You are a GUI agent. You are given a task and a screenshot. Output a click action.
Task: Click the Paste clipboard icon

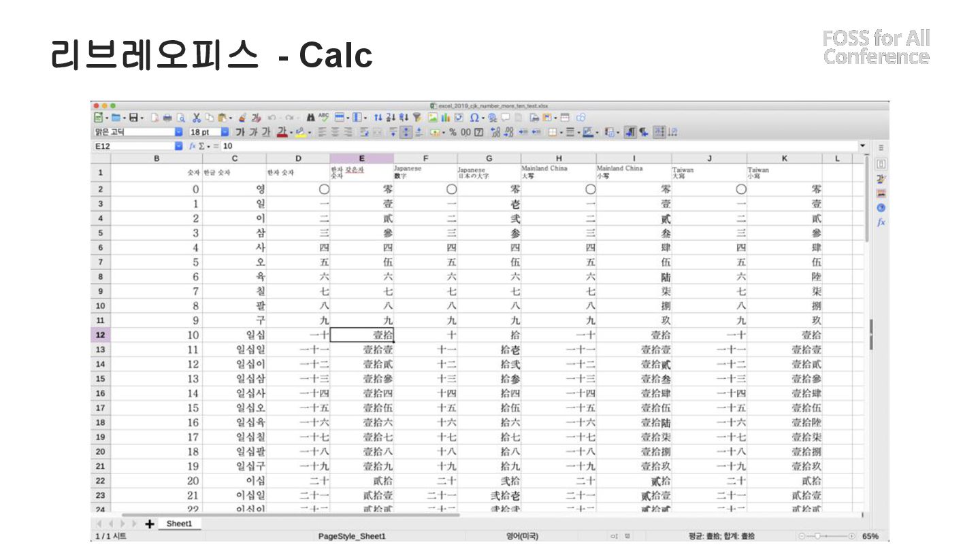pos(222,118)
